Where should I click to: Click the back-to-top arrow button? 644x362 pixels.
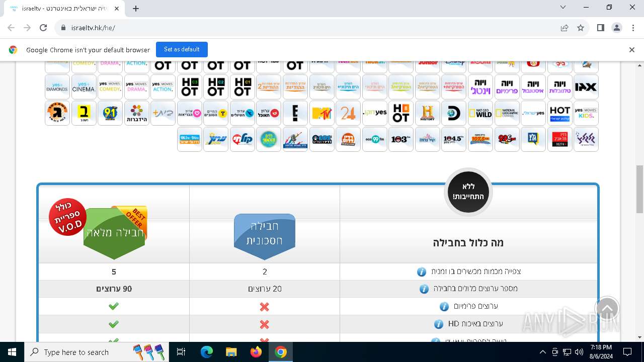pos(607,309)
